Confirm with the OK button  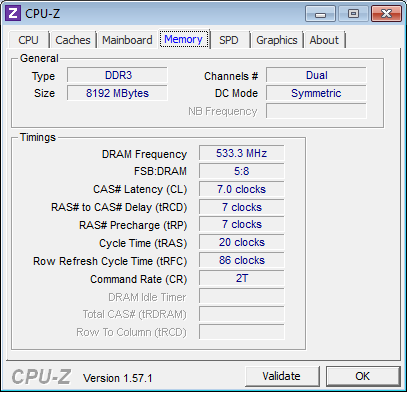pyautogui.click(x=363, y=376)
